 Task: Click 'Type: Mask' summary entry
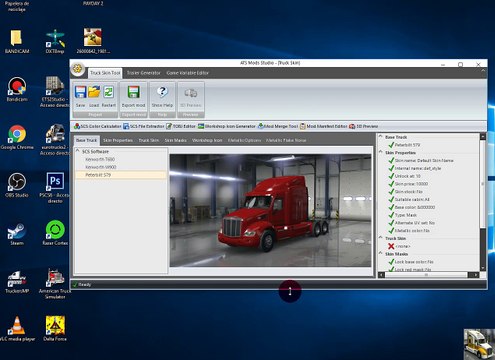click(406, 215)
